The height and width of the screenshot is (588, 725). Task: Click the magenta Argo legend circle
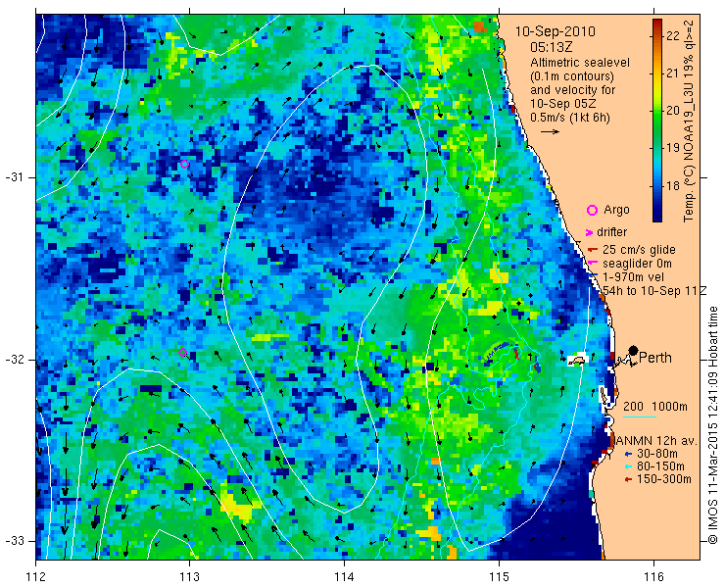592,211
